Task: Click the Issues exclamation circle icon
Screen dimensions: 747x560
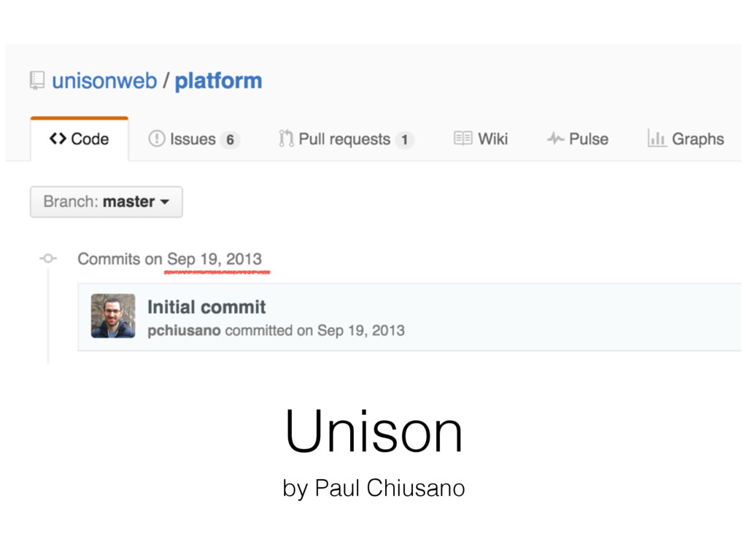Action: pos(157,139)
